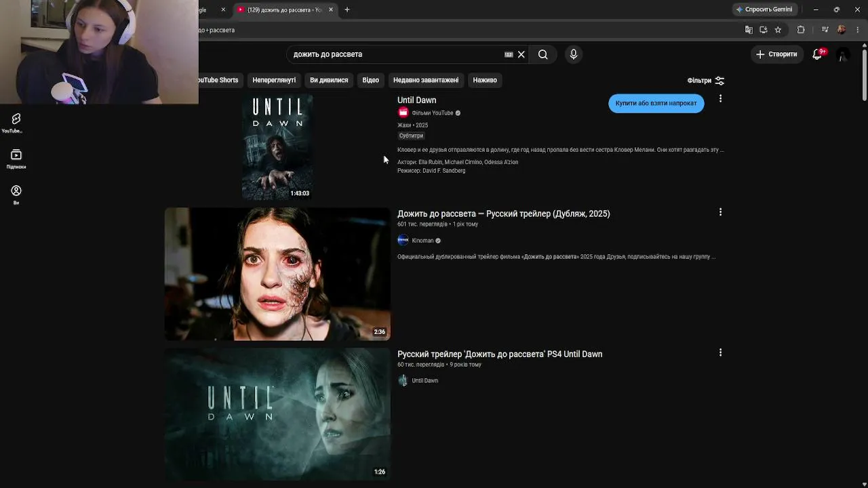Open the 'Русский трейлер Дожить до рассвета PS4' title
The height and width of the screenshot is (488, 868).
coord(500,354)
